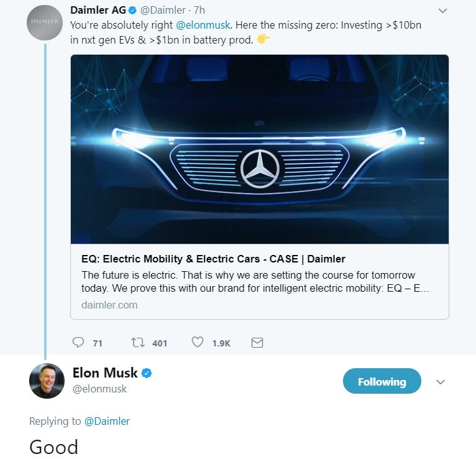This screenshot has width=476, height=459.
Task: Open Elon Musk's profile photo
Action: tap(47, 381)
